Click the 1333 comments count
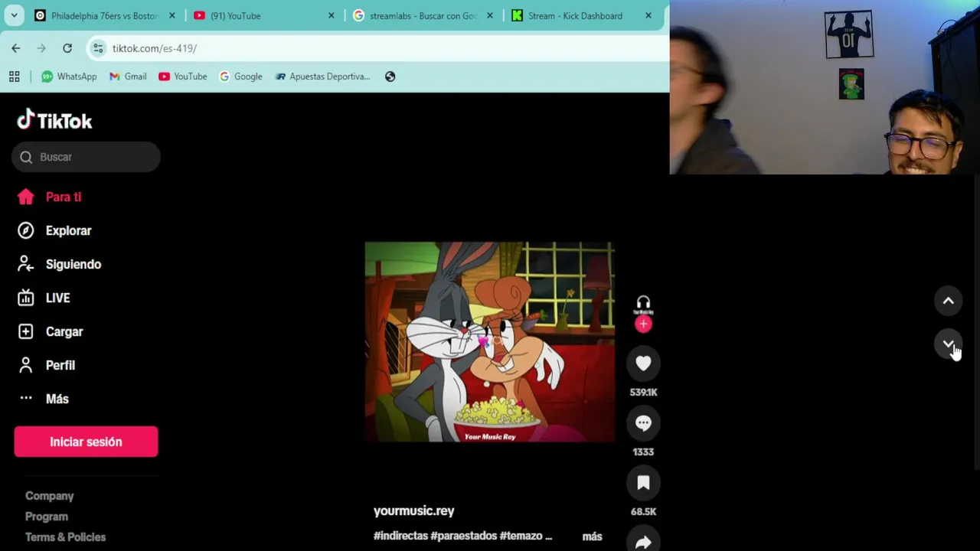This screenshot has width=980, height=551. (643, 452)
